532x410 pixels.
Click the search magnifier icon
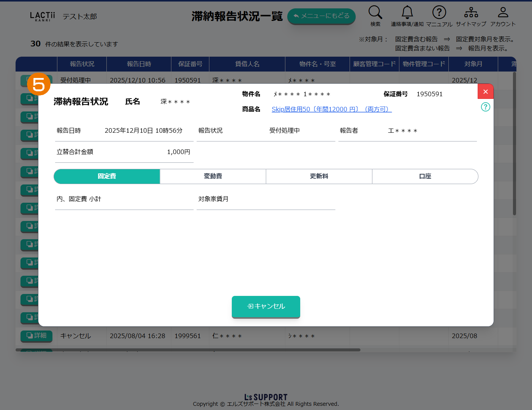coord(375,13)
